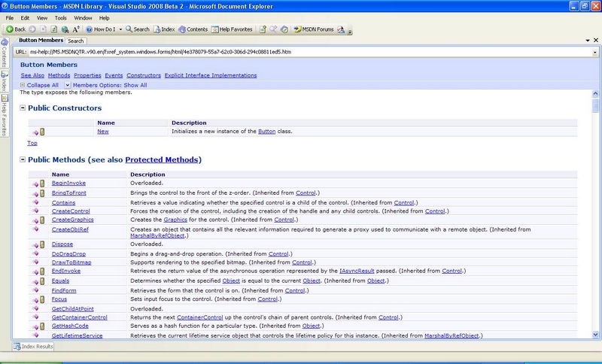Switch to the Search tab
602x364 pixels.
coord(75,41)
